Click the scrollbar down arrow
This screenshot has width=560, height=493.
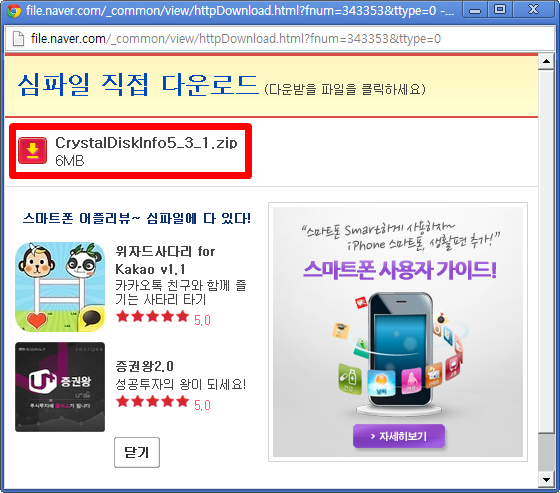546,479
